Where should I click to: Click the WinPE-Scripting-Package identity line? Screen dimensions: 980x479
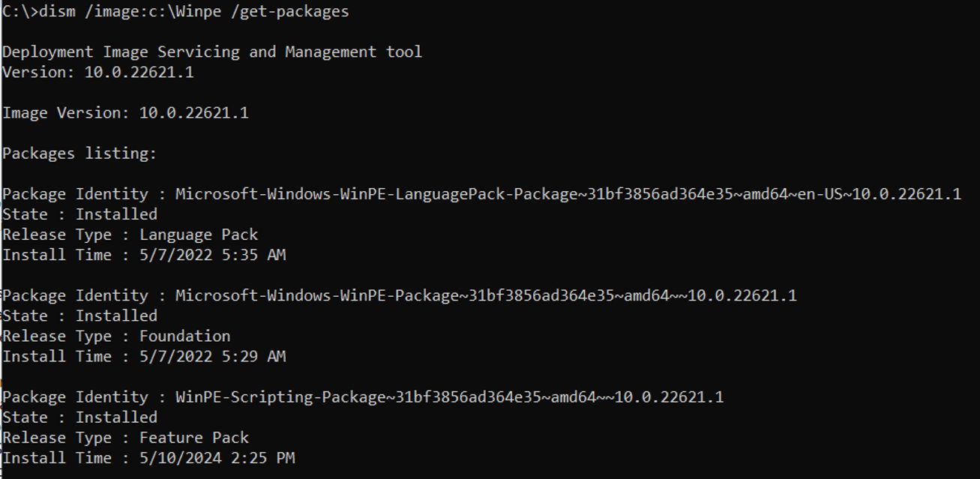pyautogui.click(x=363, y=397)
